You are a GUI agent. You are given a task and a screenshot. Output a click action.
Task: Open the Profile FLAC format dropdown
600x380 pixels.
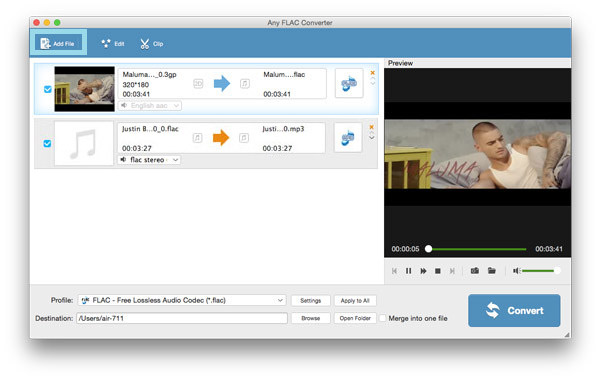click(x=182, y=300)
